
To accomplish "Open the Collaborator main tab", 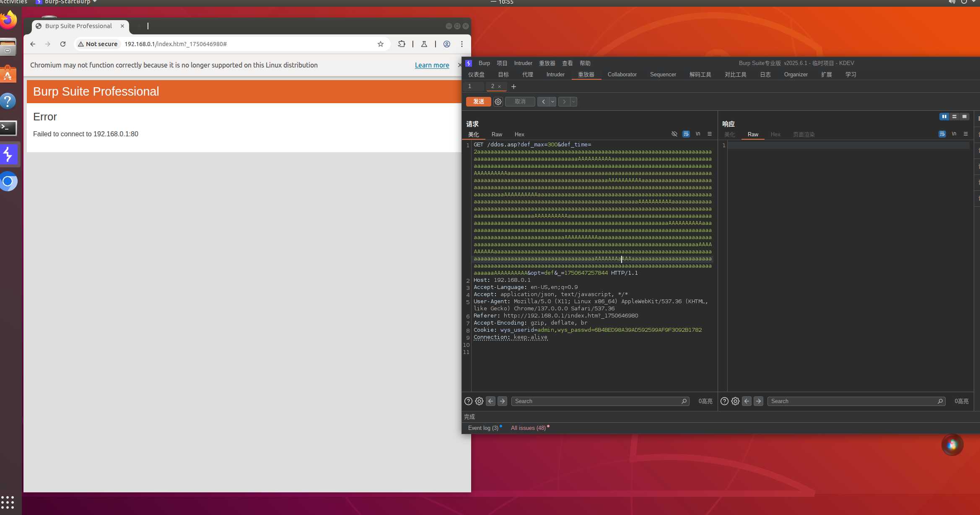I will pyautogui.click(x=622, y=75).
